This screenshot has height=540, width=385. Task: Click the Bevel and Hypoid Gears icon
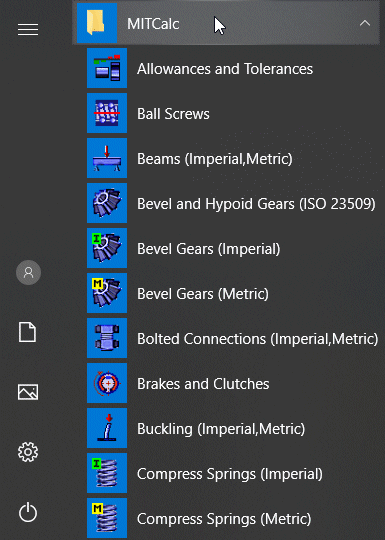tap(107, 203)
